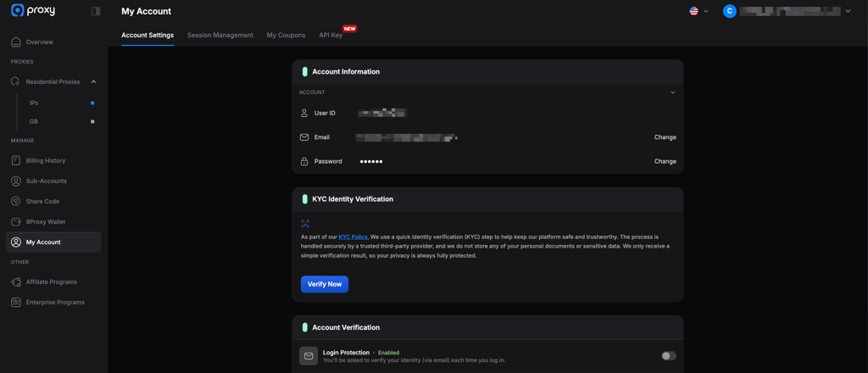
Task: Click the Verify Now button
Action: point(325,284)
